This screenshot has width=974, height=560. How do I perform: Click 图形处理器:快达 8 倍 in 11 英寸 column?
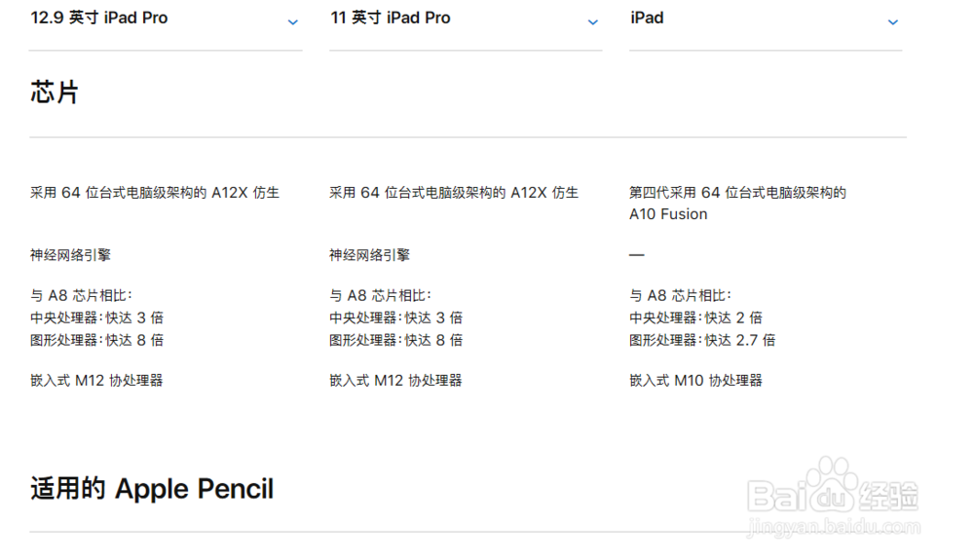[x=396, y=340]
